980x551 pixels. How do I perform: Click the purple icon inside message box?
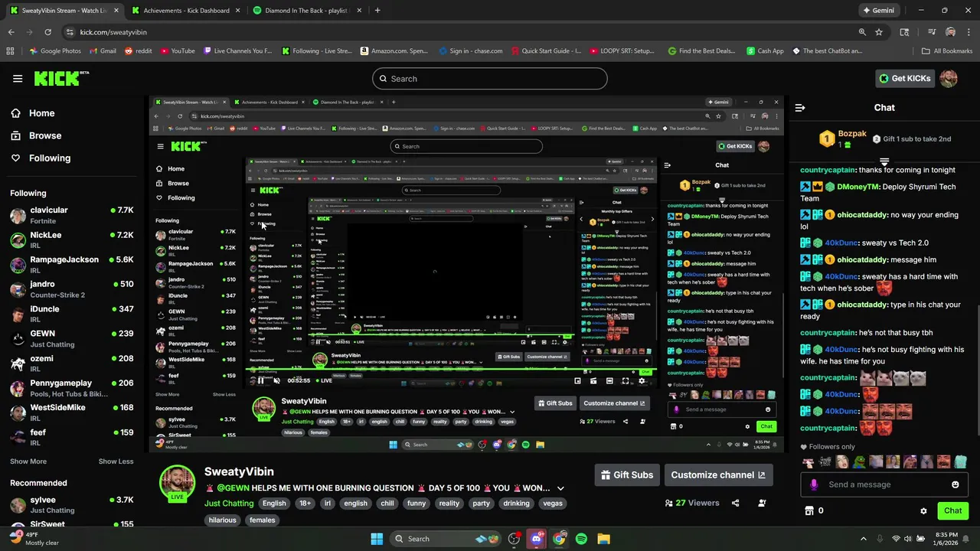(814, 484)
